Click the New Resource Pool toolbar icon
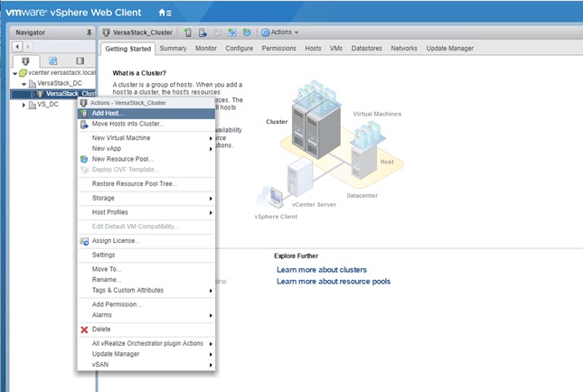The image size is (583, 392). [247, 33]
